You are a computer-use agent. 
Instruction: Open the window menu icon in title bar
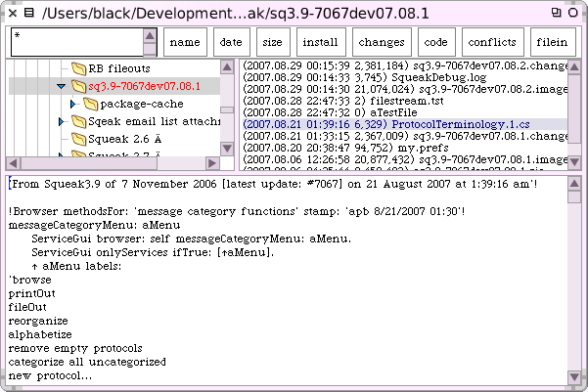[x=29, y=13]
